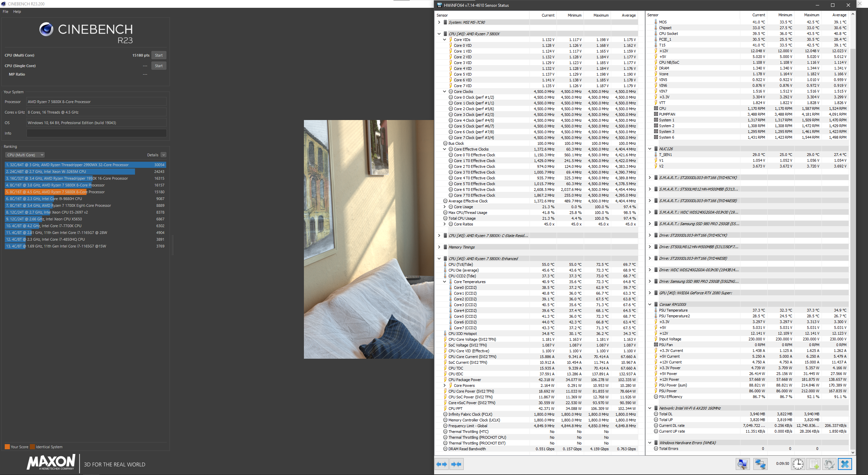Click the empty Info input field
Viewport: 868px width, 475px height.
coord(96,133)
